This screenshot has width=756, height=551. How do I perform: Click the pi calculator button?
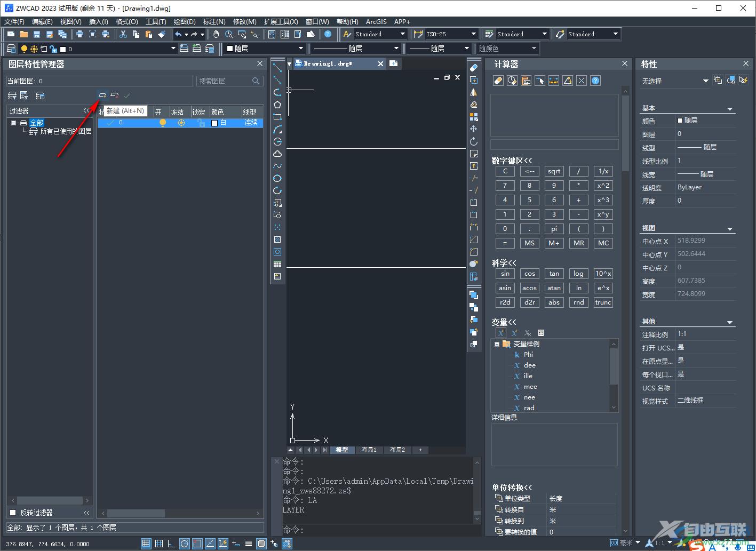pyautogui.click(x=554, y=228)
